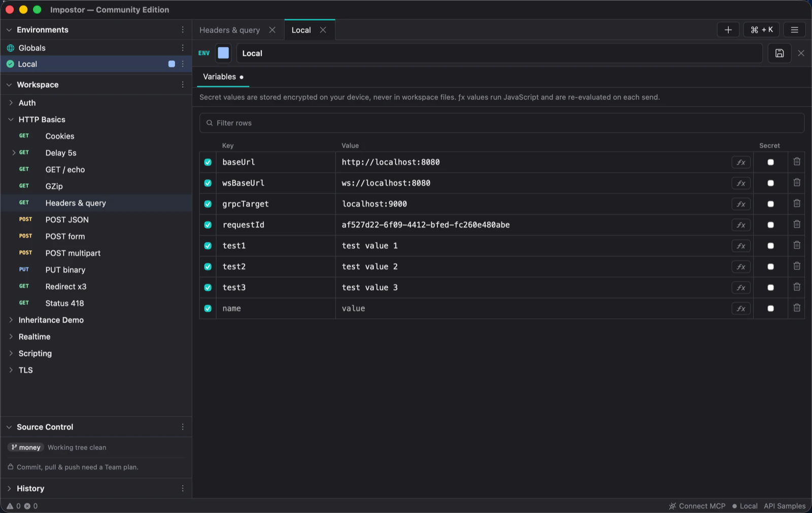Close the Local environment editor with the X icon
The width and height of the screenshot is (812, 513).
[x=801, y=53]
